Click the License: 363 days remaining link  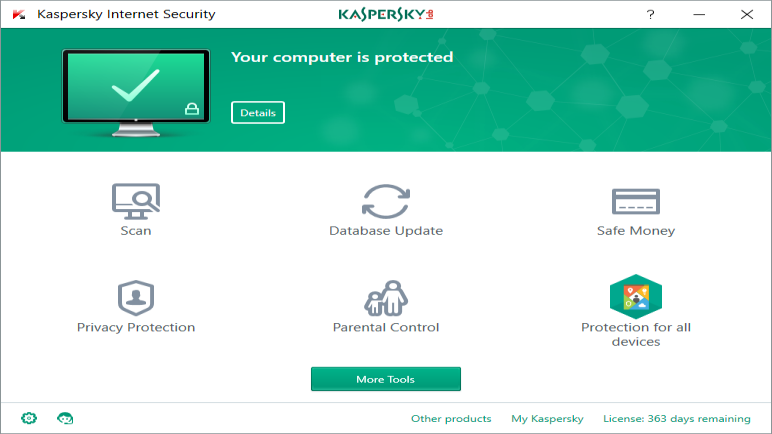(x=677, y=418)
